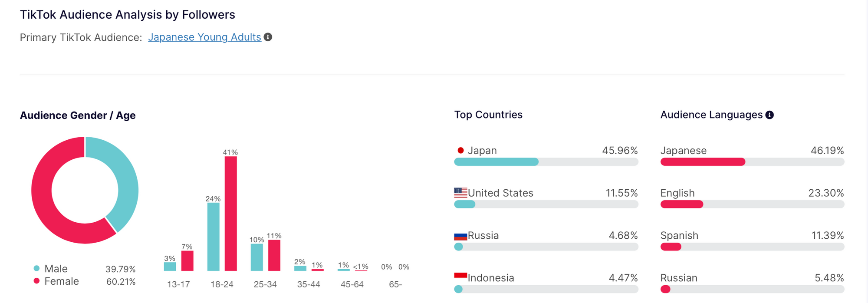Click the 41% female 18-24 bar
This screenshot has height=303, width=868.
coord(230,214)
